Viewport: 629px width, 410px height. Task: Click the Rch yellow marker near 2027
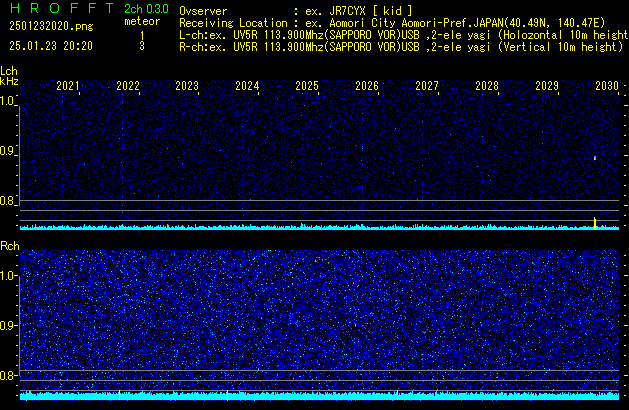397,395
